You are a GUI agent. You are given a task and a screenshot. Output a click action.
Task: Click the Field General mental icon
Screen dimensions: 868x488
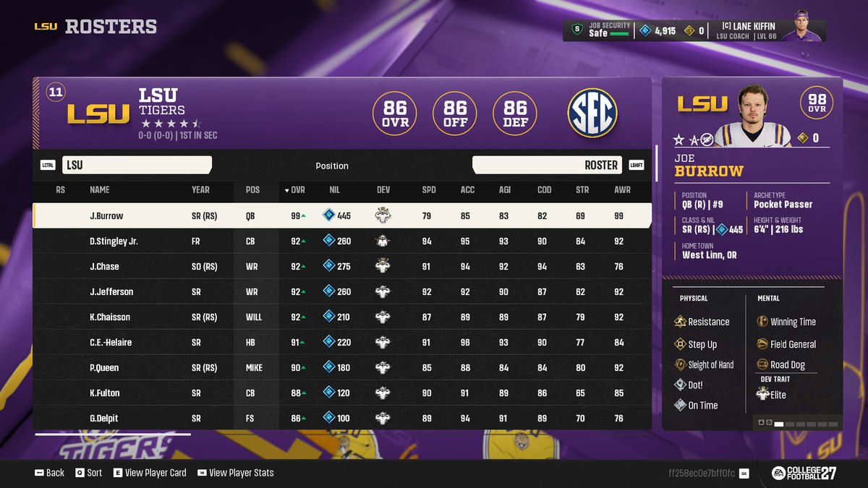762,344
